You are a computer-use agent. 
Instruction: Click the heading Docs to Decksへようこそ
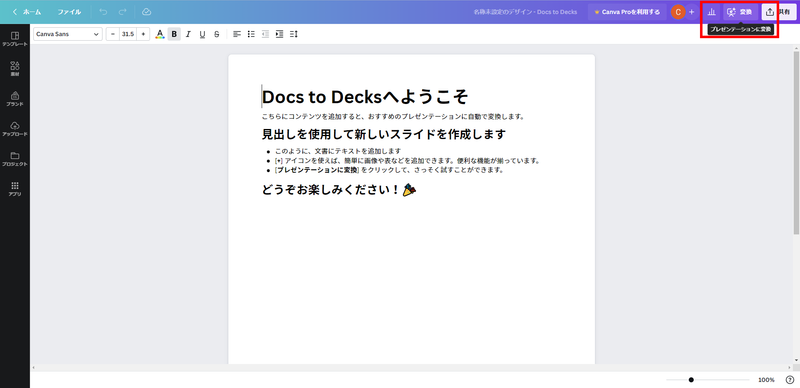click(365, 96)
